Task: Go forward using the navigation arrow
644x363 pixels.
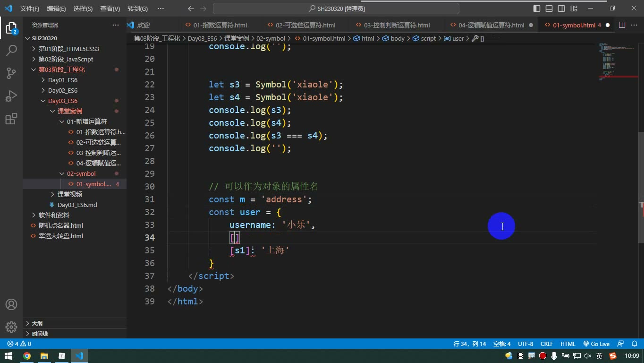Action: (x=204, y=9)
